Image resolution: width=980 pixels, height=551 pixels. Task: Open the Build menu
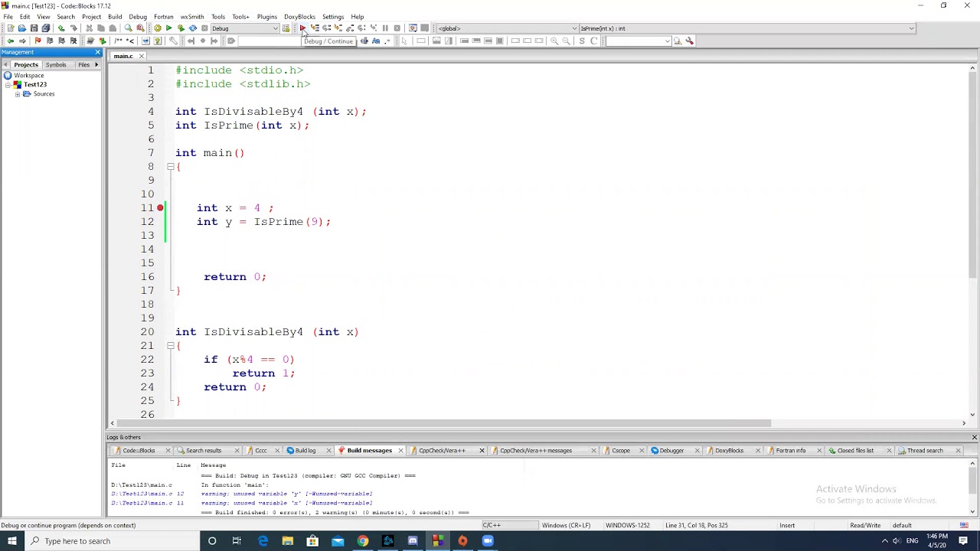click(x=115, y=16)
